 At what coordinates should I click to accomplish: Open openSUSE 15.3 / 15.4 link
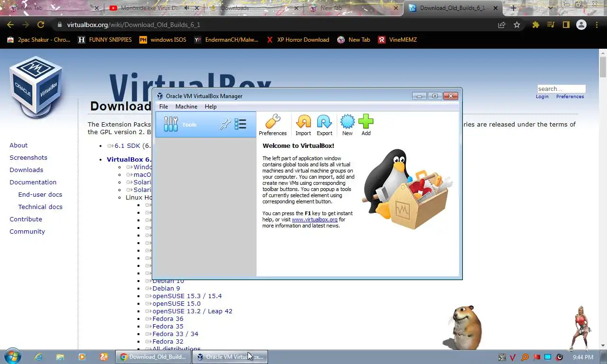pos(187,296)
